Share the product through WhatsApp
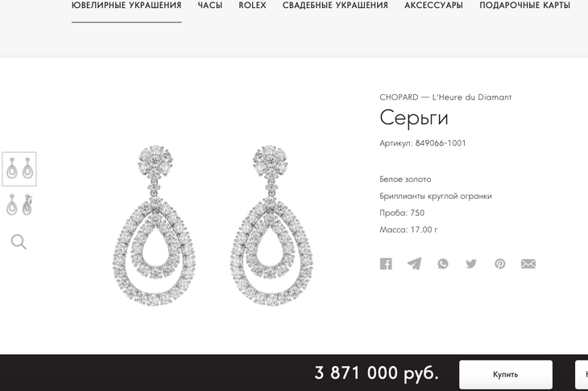 [x=443, y=264]
